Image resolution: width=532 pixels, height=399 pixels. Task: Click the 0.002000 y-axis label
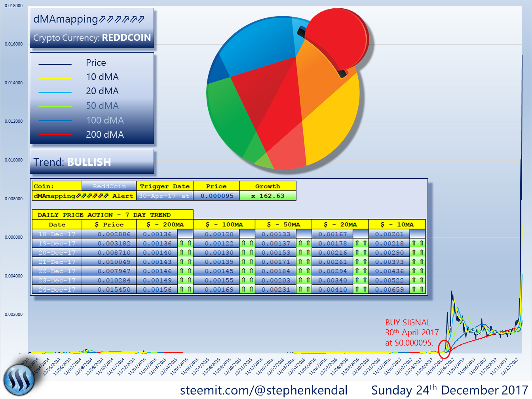[14, 314]
